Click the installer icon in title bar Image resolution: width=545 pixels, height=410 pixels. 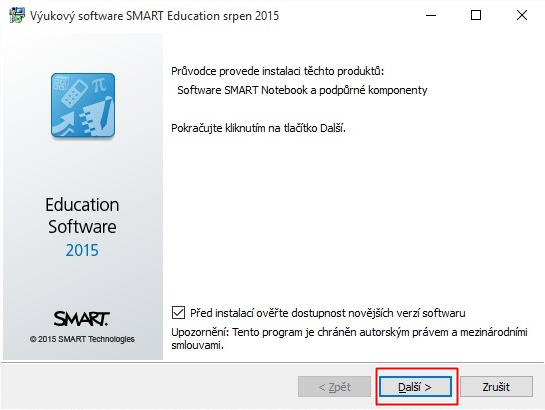tap(17, 15)
